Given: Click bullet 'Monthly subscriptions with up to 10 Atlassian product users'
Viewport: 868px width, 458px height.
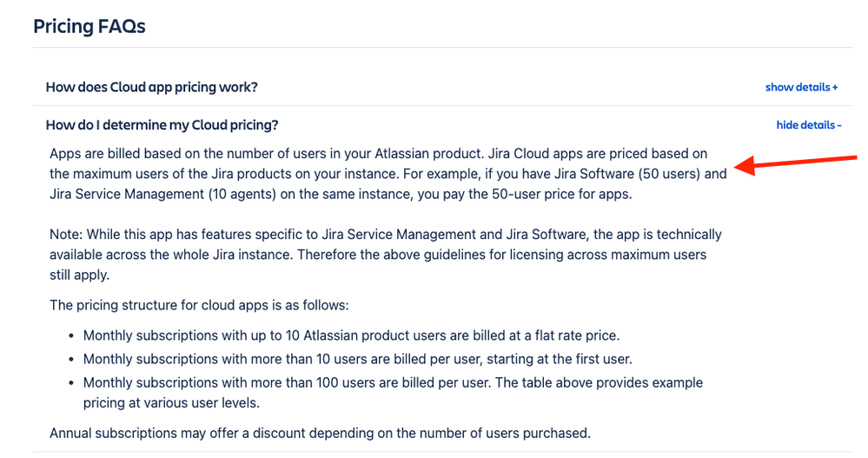Looking at the screenshot, I should (x=352, y=335).
